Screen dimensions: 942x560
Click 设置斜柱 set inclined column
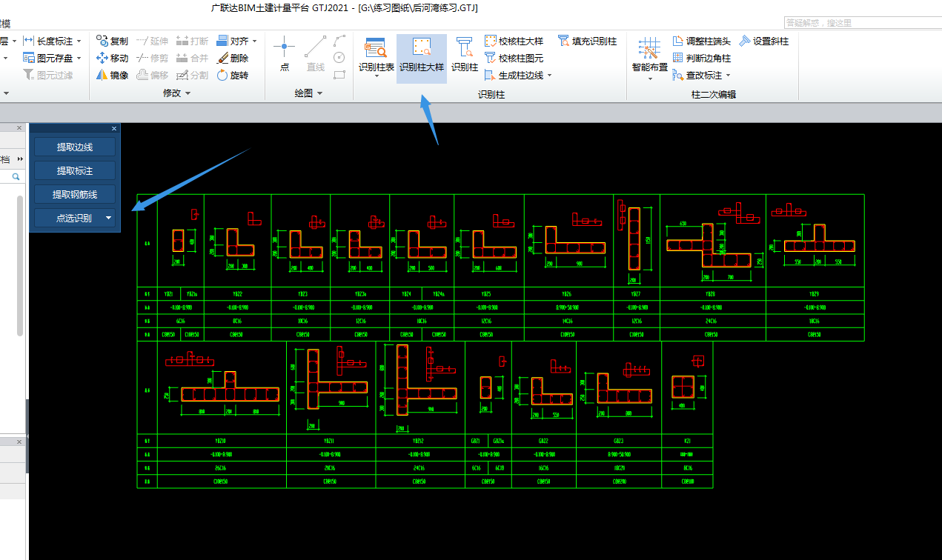click(763, 41)
